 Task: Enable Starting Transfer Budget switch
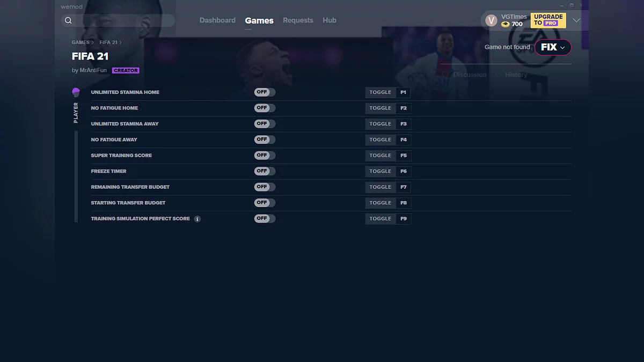coord(265,203)
